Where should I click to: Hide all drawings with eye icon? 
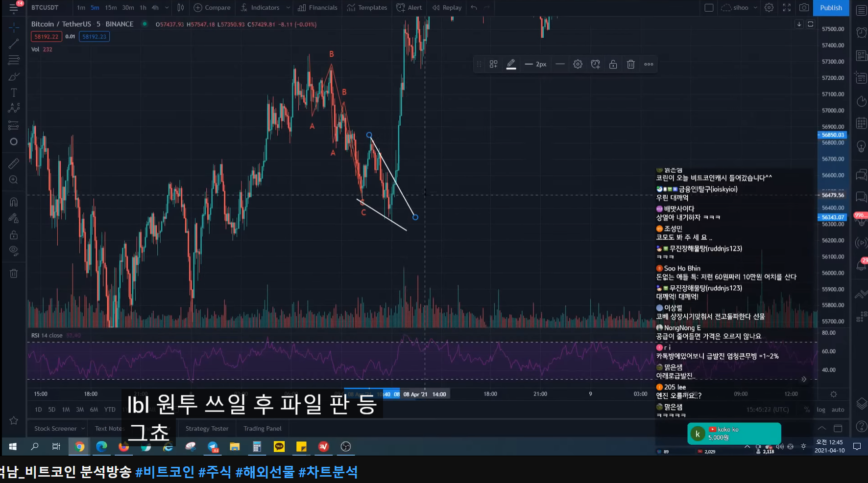click(x=14, y=251)
